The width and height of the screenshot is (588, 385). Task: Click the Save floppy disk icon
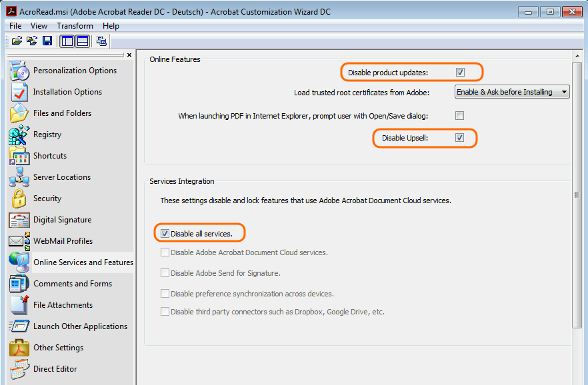(x=47, y=41)
